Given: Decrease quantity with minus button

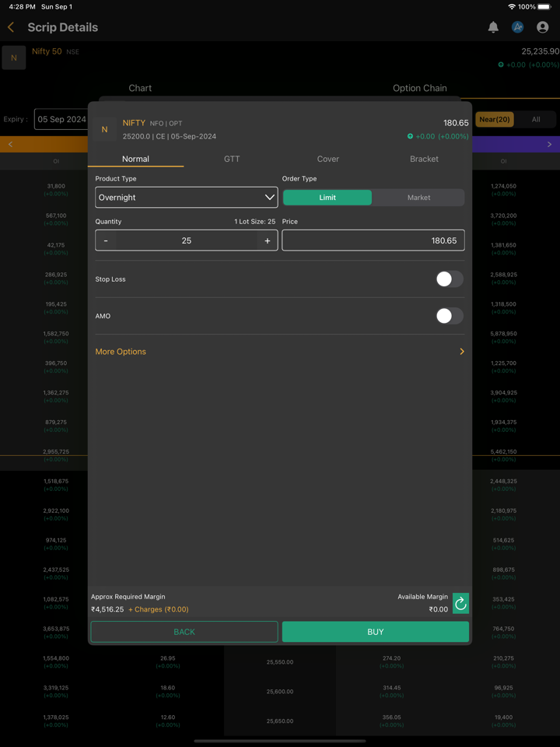Looking at the screenshot, I should [x=107, y=240].
